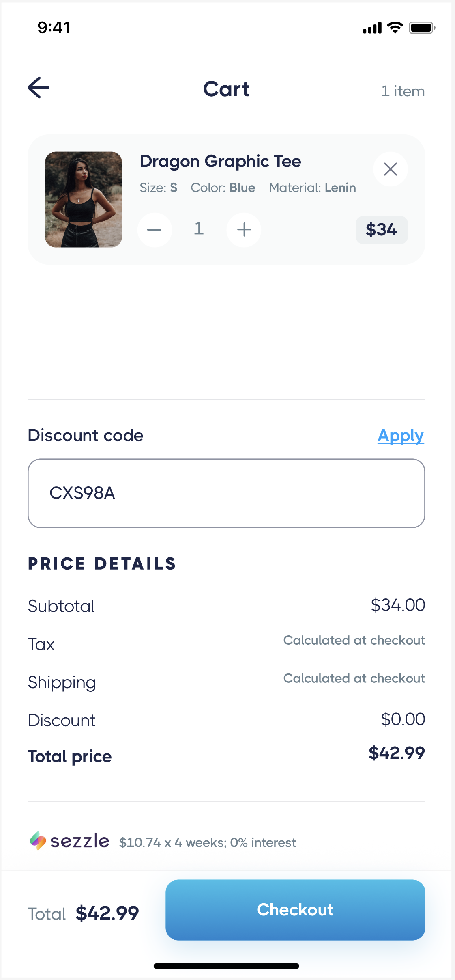
Task: Tap the back arrow to leave Cart
Action: (x=39, y=87)
